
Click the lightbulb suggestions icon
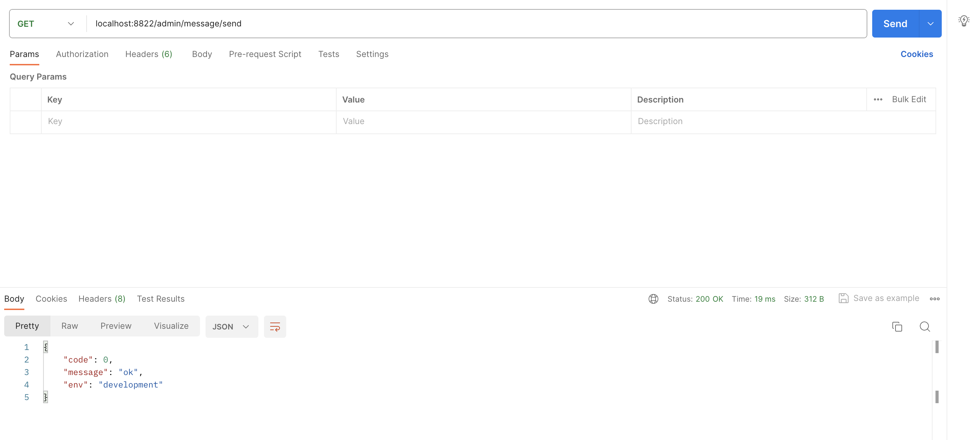click(963, 21)
